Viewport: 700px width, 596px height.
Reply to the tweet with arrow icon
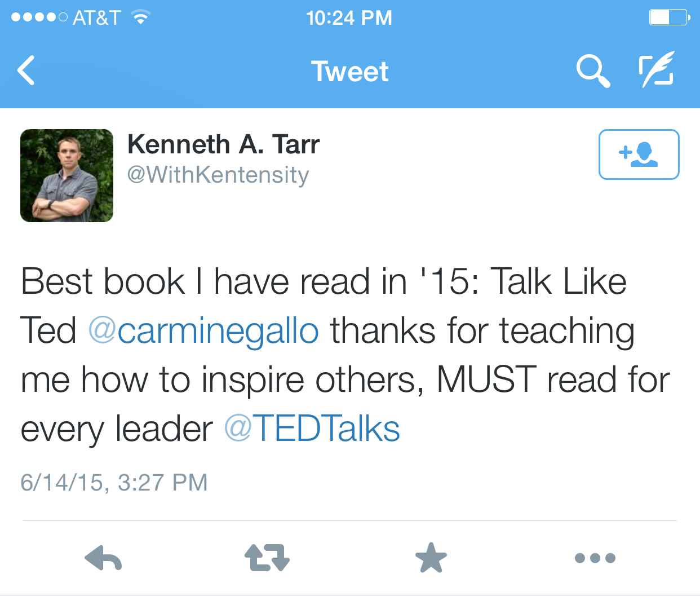tap(103, 558)
